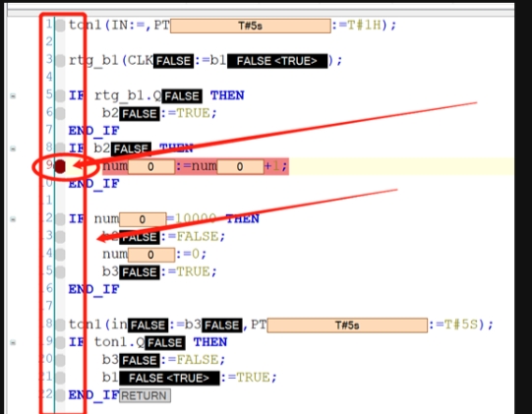
Task: Click b1 FALSE <TRUE> value on rtg_b1 line
Action: (277, 61)
